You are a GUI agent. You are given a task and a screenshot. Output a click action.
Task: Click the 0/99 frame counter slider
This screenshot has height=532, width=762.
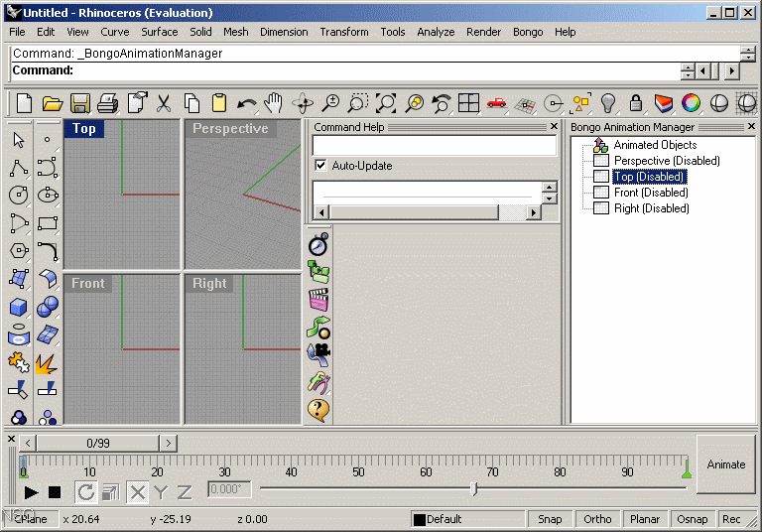click(98, 443)
